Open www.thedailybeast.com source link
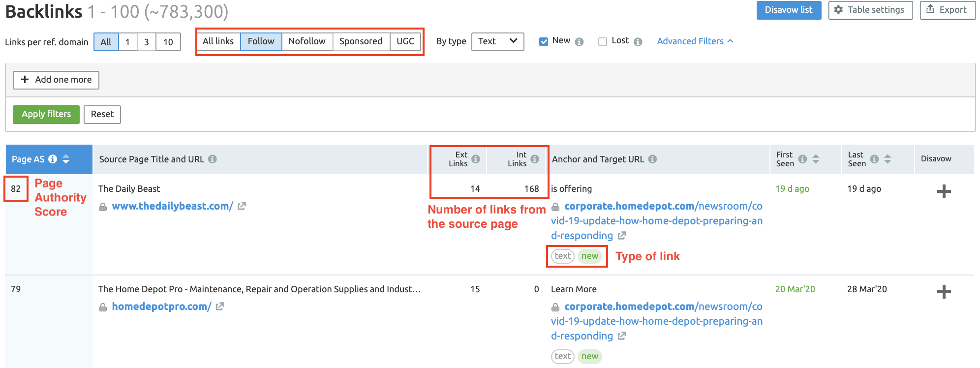Image resolution: width=980 pixels, height=368 pixels. [x=172, y=206]
